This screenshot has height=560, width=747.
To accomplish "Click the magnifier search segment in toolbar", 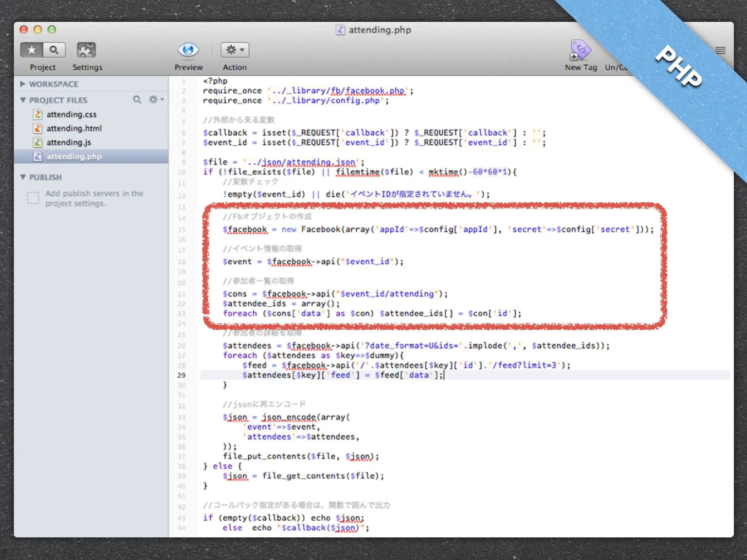I will (54, 50).
